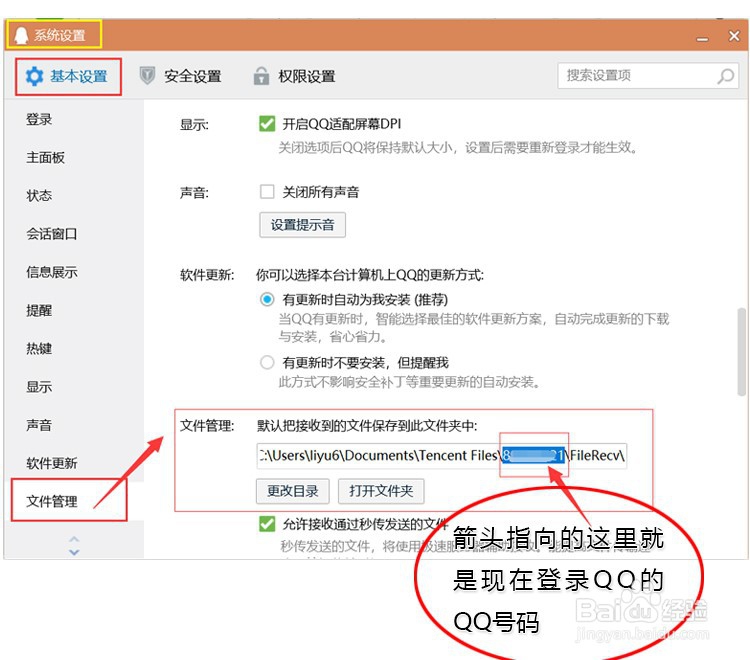
Task: Click the padlock icon beside 权限设置
Action: (261, 76)
